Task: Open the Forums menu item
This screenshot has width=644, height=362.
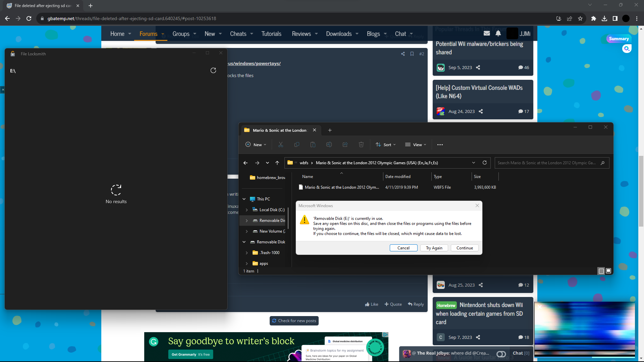Action: point(148,34)
